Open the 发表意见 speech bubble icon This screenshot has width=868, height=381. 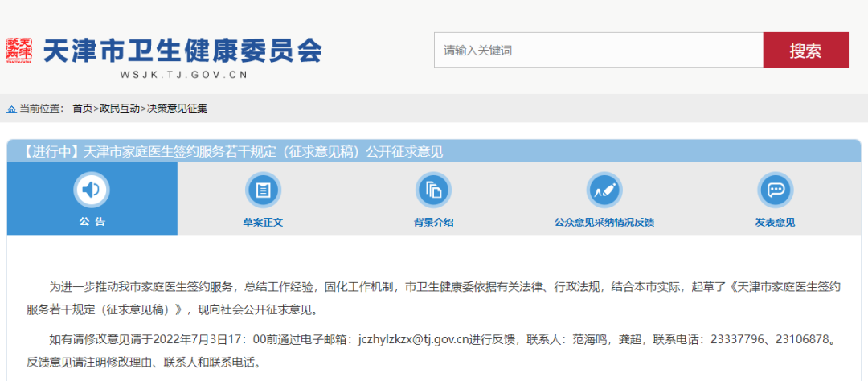(x=775, y=190)
